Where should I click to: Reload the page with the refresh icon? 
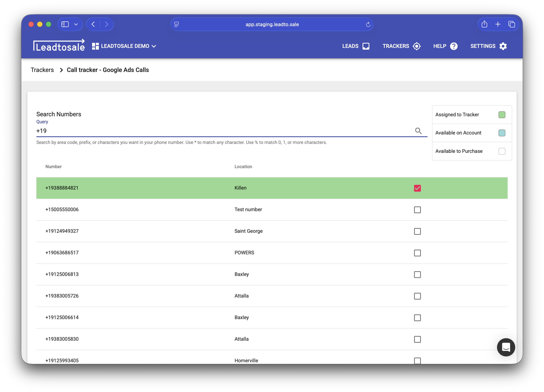[x=368, y=24]
